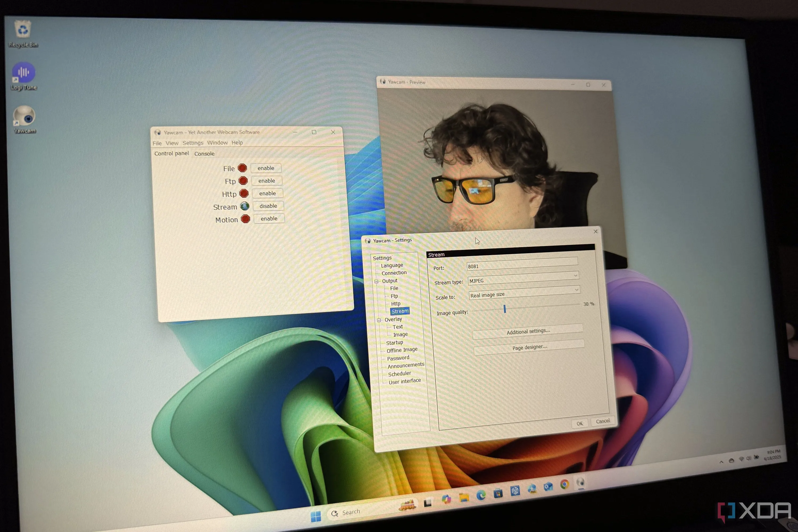The image size is (798, 532).
Task: Enable Http output in control panel
Action: [268, 193]
